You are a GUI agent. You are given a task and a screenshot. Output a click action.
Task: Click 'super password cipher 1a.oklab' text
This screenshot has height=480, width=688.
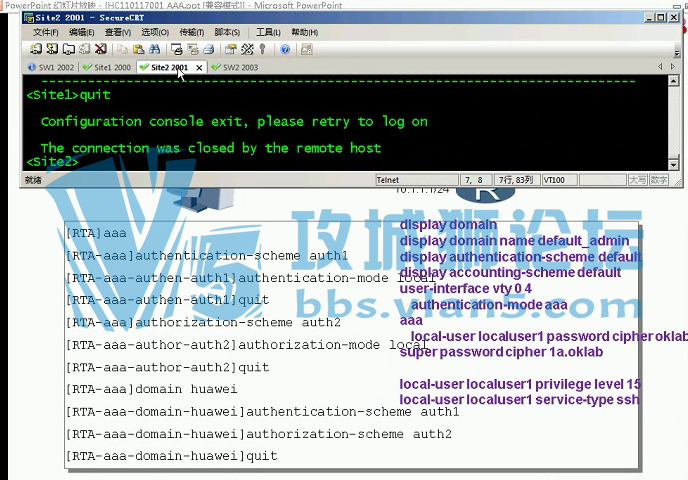tap(501, 352)
